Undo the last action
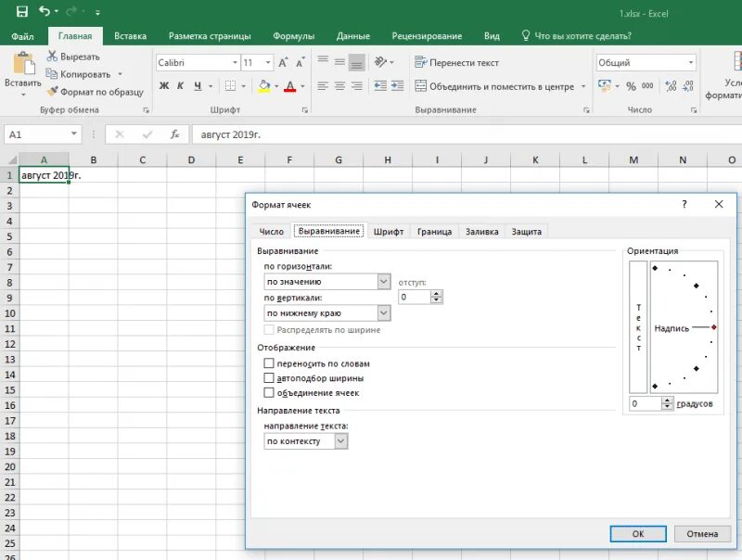The height and width of the screenshot is (560, 742). pyautogui.click(x=45, y=11)
